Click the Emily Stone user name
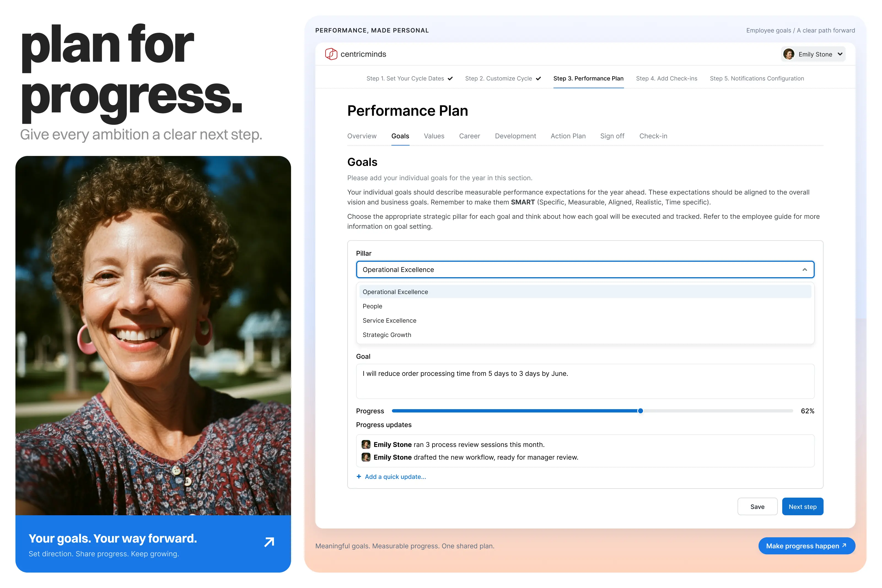Image resolution: width=882 pixels, height=588 pixels. (815, 54)
